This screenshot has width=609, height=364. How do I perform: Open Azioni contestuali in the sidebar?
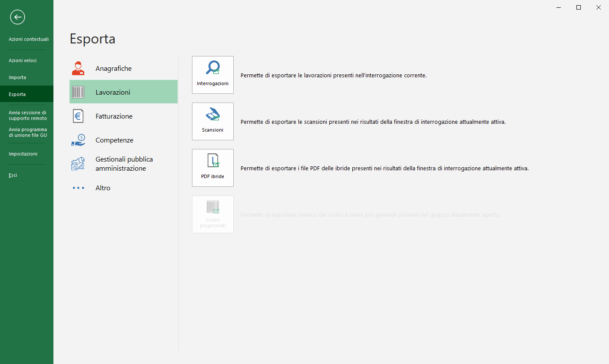29,39
